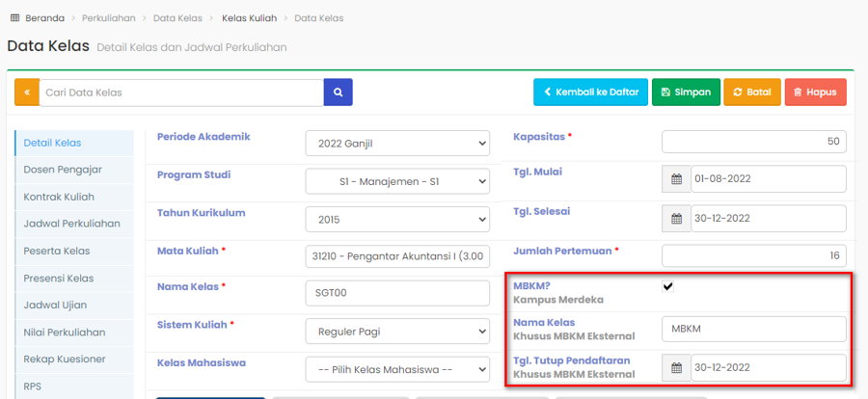Image resolution: width=868 pixels, height=399 pixels.
Task: Switch to the Dosen Pengajar tab
Action: tap(63, 170)
